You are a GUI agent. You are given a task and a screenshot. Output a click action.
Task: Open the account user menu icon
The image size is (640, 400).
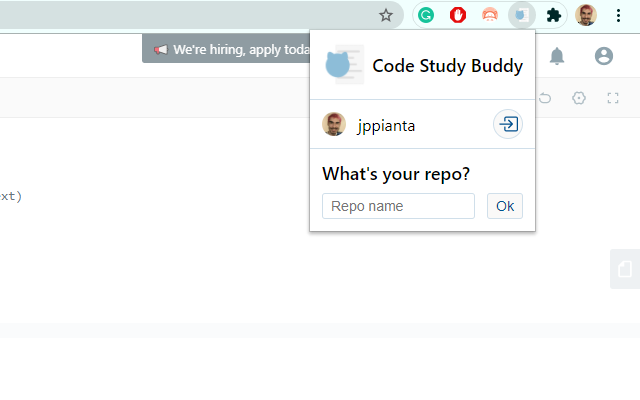[603, 57]
